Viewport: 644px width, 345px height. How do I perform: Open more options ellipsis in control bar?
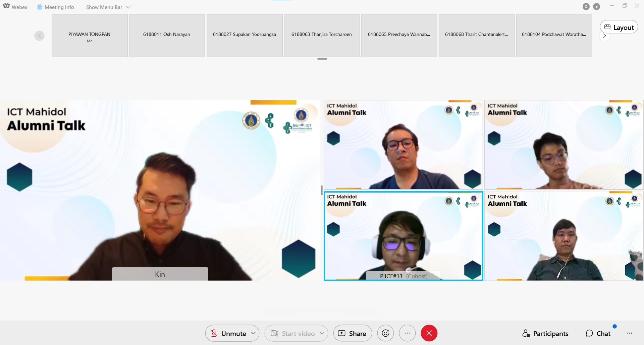[407, 333]
